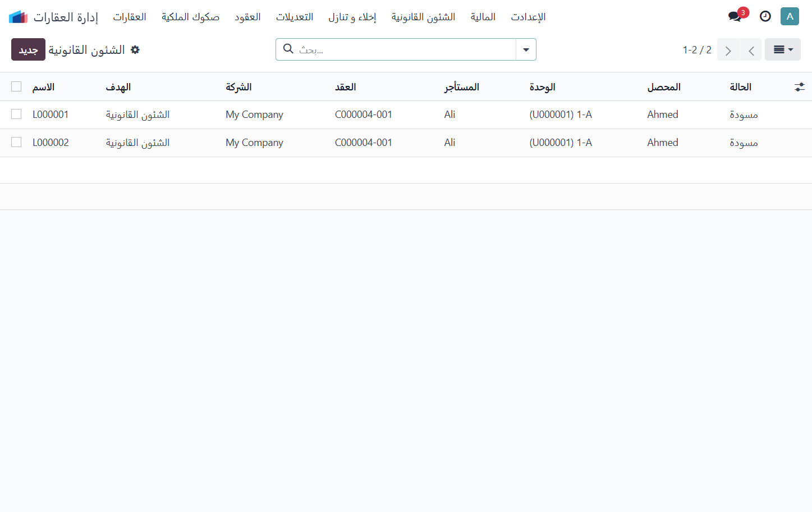Open optional columns settings icon
This screenshot has width=812, height=512.
coord(800,87)
